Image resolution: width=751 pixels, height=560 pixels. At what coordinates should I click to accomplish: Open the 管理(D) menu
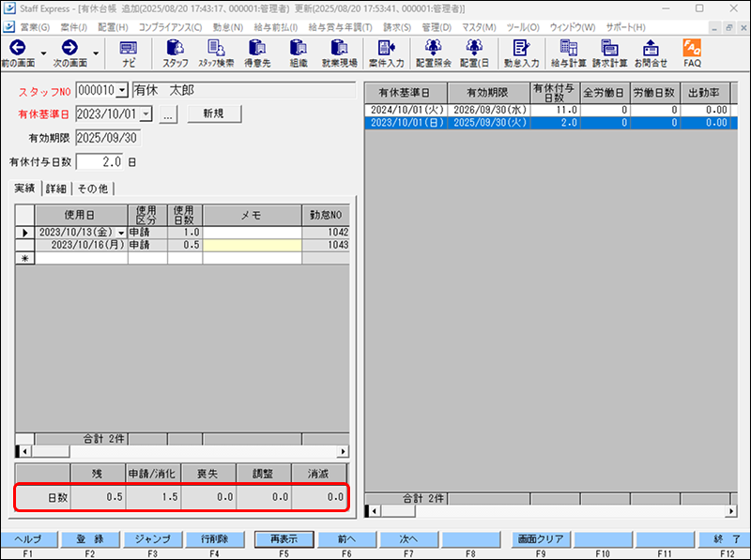[437, 27]
